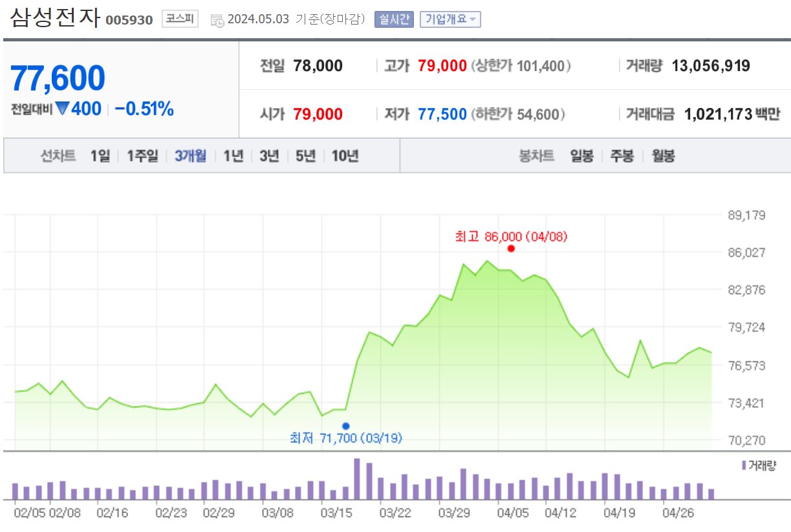Image resolution: width=791 pixels, height=532 pixels.
Task: Switch line chart to 10년
Action: [345, 156]
